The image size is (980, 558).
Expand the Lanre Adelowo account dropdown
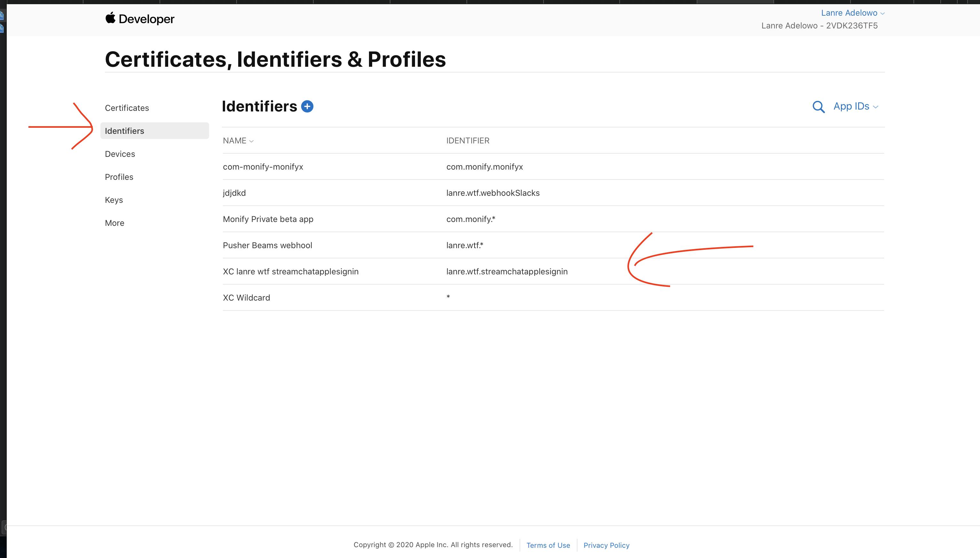pos(850,12)
